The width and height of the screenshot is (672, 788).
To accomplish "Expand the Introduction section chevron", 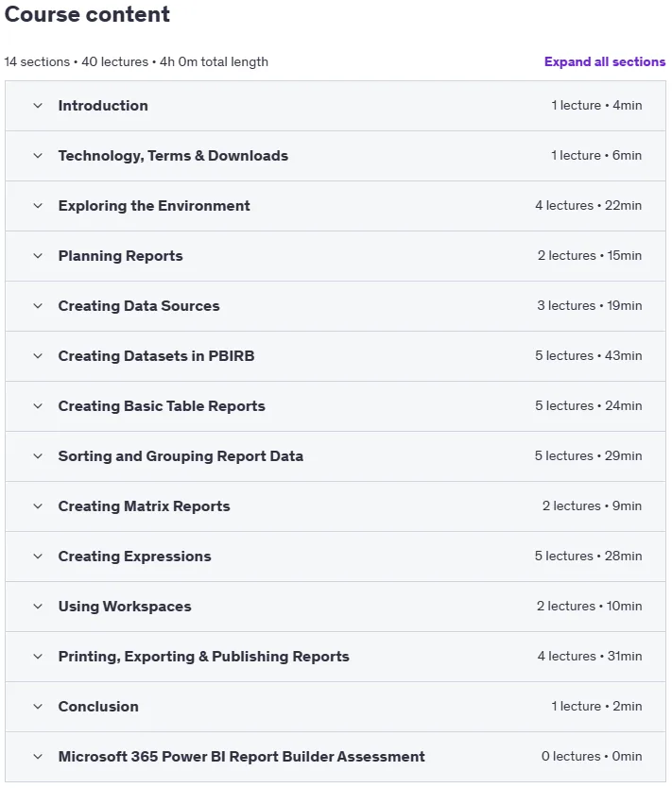I will point(38,106).
